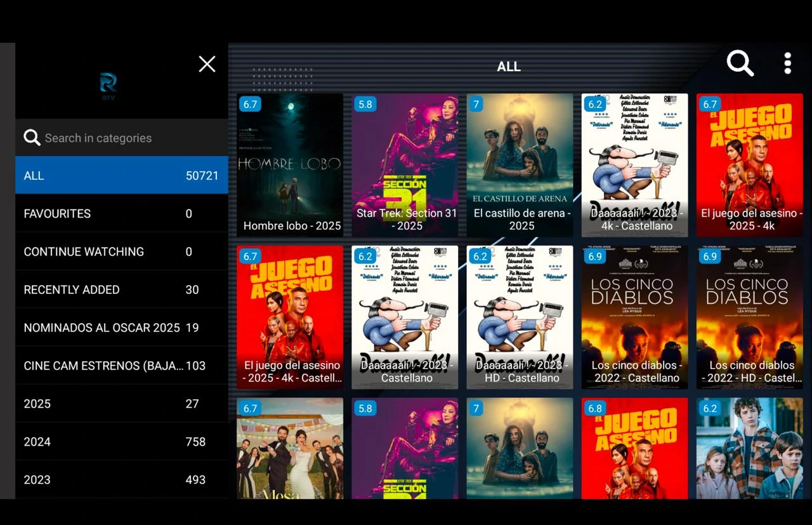Screen dimensions: 812x525
Task: Select the 2023 category row
Action: click(122, 480)
